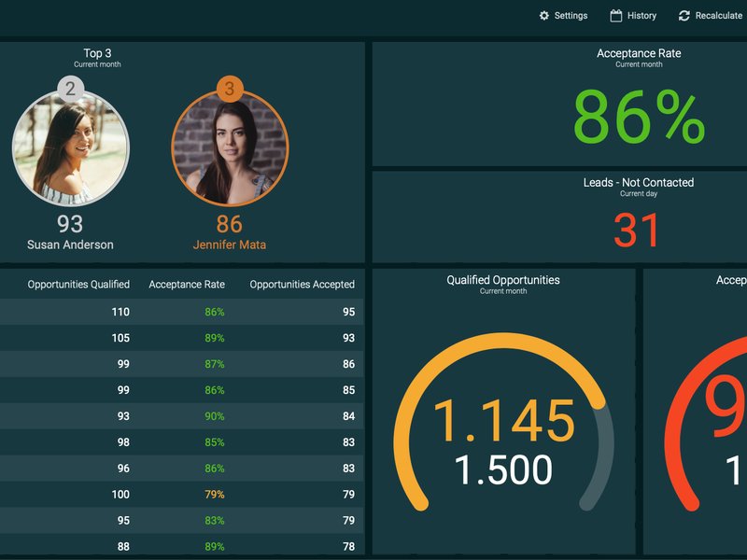Click the 87% acceptance rate cell
The height and width of the screenshot is (560, 747).
pyautogui.click(x=215, y=364)
